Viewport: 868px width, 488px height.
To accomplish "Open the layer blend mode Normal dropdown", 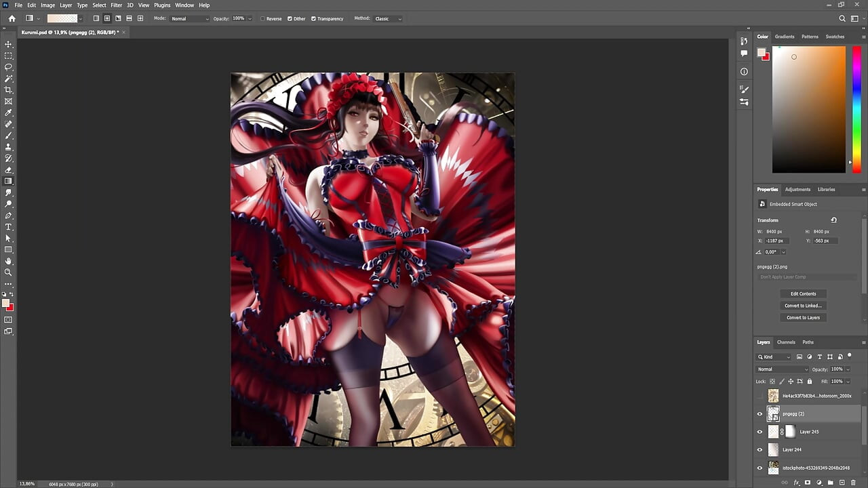I will (x=783, y=369).
